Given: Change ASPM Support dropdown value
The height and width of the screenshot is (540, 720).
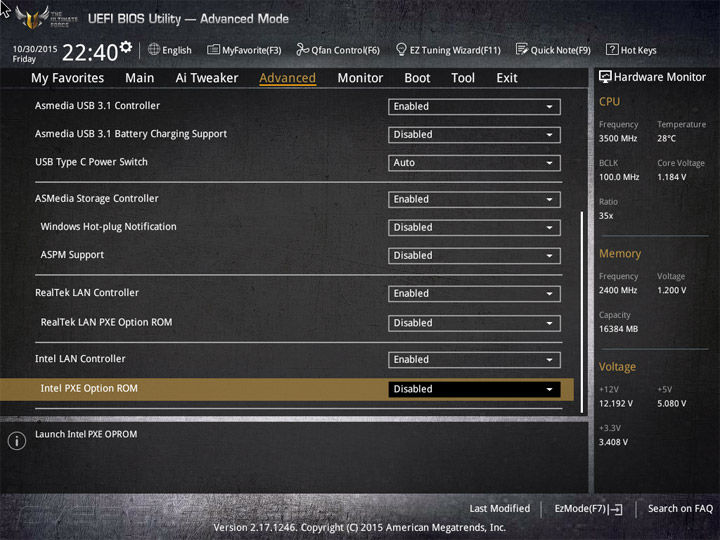Looking at the screenshot, I should (474, 256).
